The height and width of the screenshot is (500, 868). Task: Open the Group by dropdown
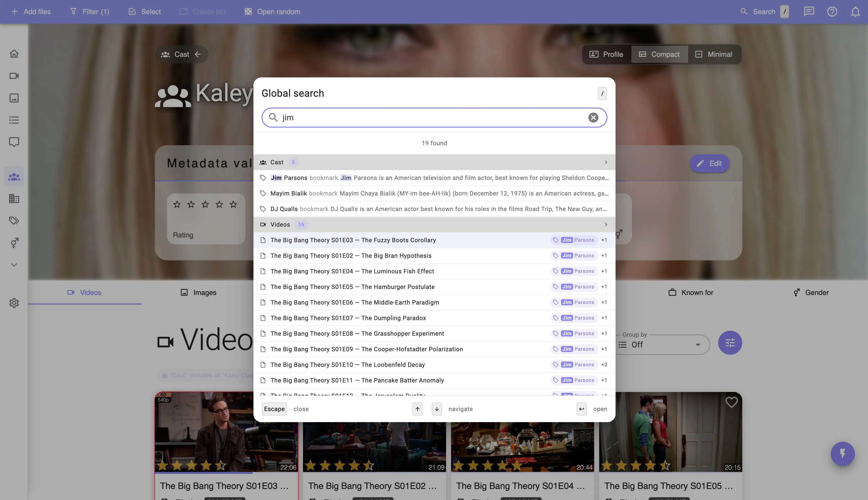point(662,345)
